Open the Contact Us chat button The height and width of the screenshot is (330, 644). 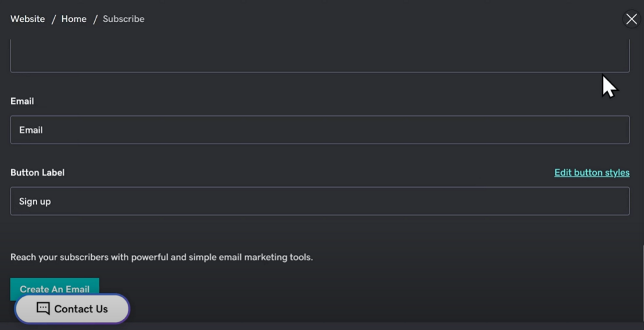click(x=72, y=309)
